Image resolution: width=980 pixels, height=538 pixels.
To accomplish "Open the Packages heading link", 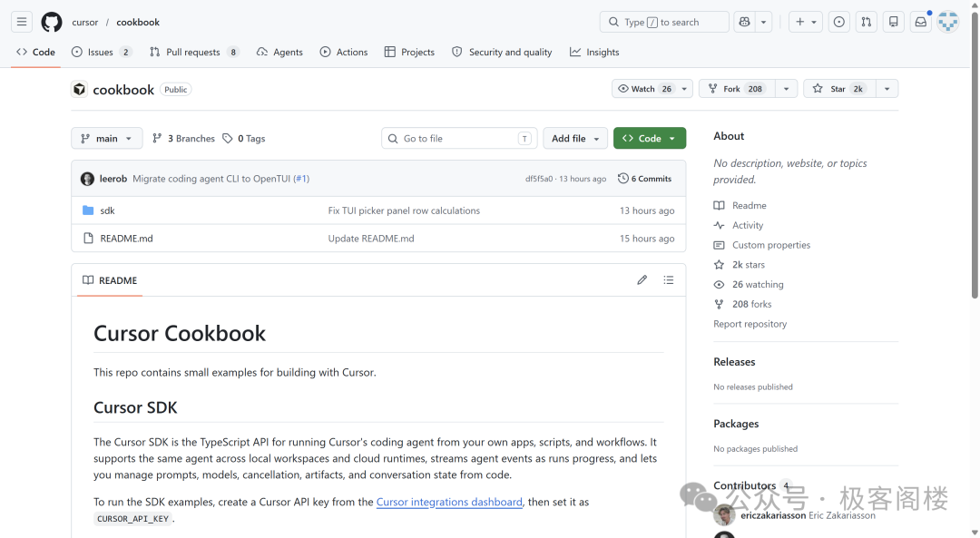I will click(736, 424).
